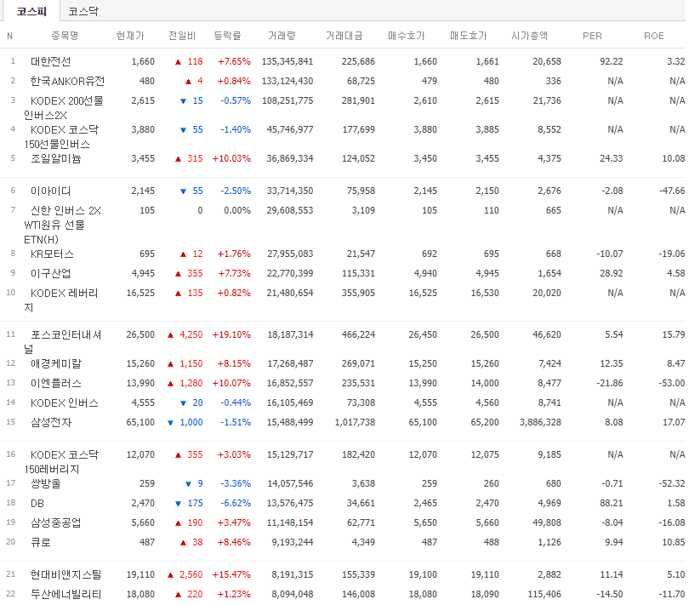700x605 pixels.
Task: Click the PER column header
Action: click(593, 36)
